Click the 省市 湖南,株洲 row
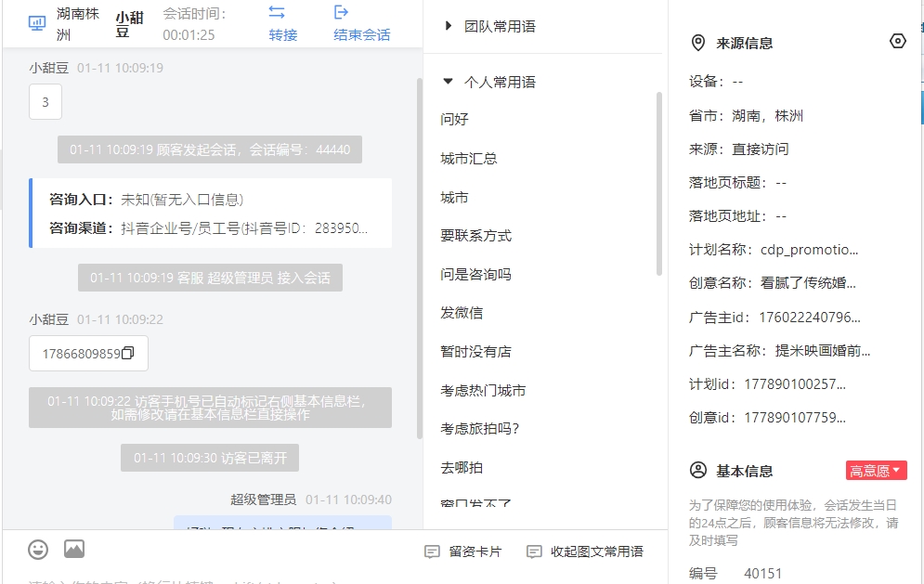Image resolution: width=924 pixels, height=584 pixels. [x=746, y=115]
